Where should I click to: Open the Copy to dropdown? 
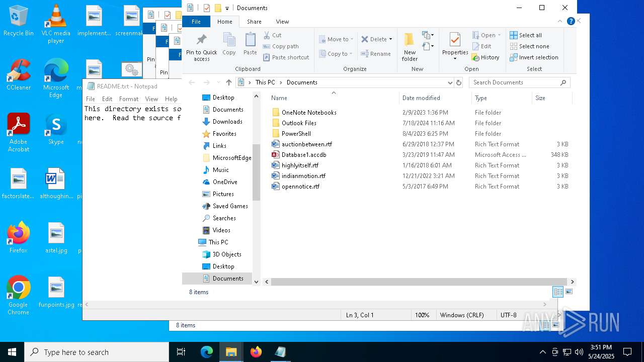[x=336, y=54]
